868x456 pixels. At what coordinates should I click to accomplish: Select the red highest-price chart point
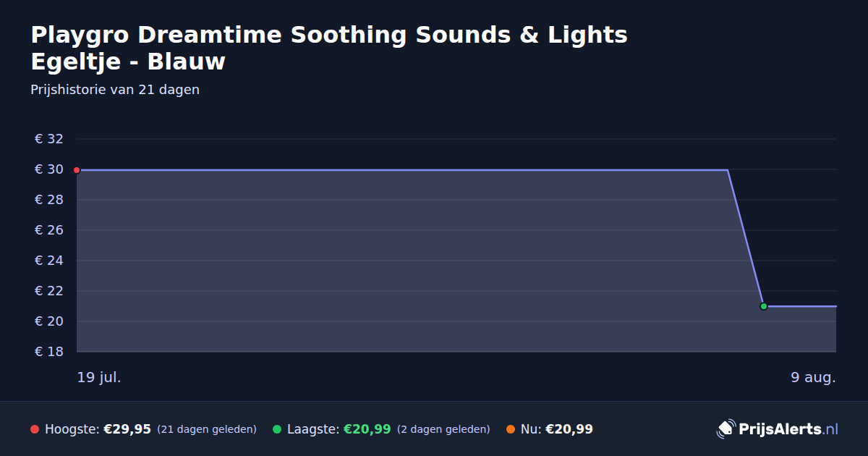click(x=77, y=170)
